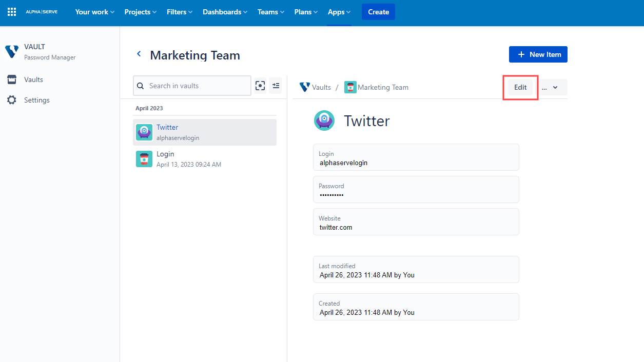Open the Atlassian app switcher grid icon
This screenshot has height=362, width=644.
[11, 11]
